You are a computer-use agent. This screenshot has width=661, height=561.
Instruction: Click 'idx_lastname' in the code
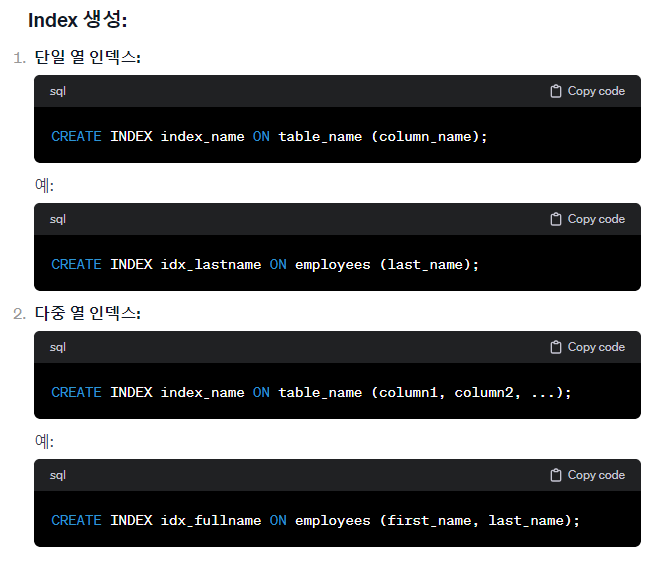point(211,265)
